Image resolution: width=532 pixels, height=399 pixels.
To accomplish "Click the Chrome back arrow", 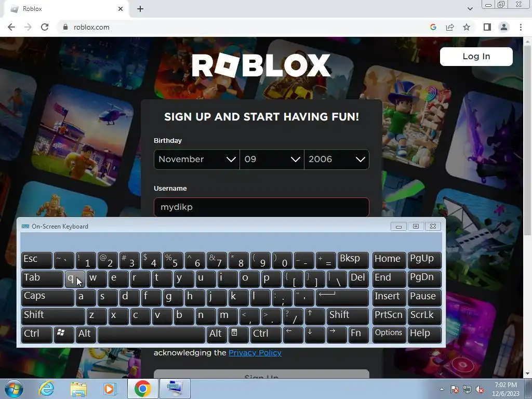I will tap(11, 27).
